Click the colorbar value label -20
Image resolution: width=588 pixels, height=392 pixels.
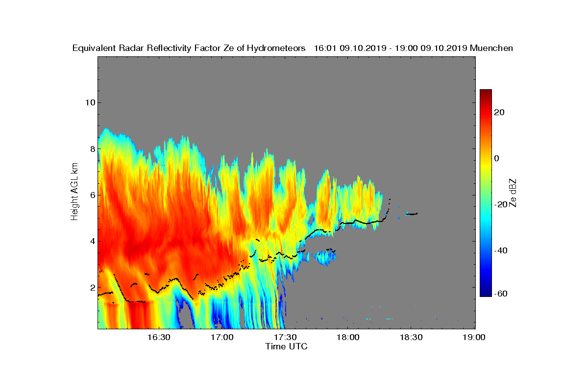point(500,204)
